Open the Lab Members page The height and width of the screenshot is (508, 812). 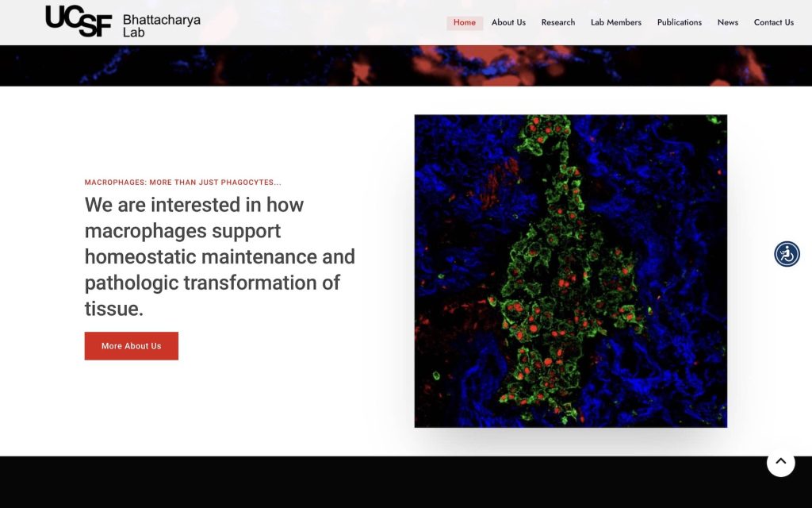point(615,23)
